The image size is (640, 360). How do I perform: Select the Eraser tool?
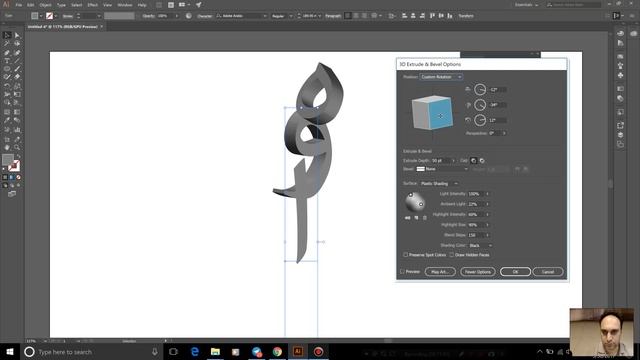tap(17, 77)
